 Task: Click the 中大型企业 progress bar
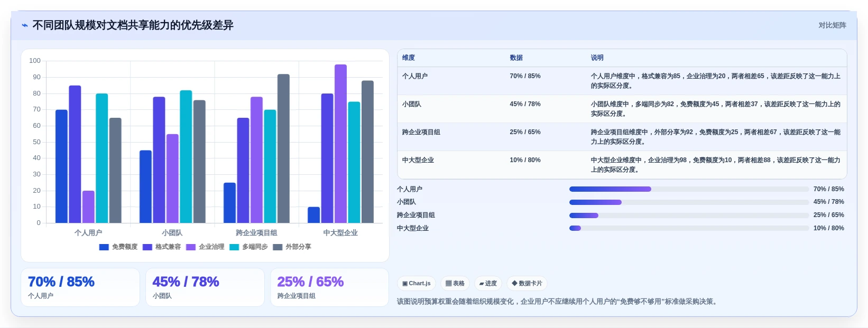coord(689,228)
